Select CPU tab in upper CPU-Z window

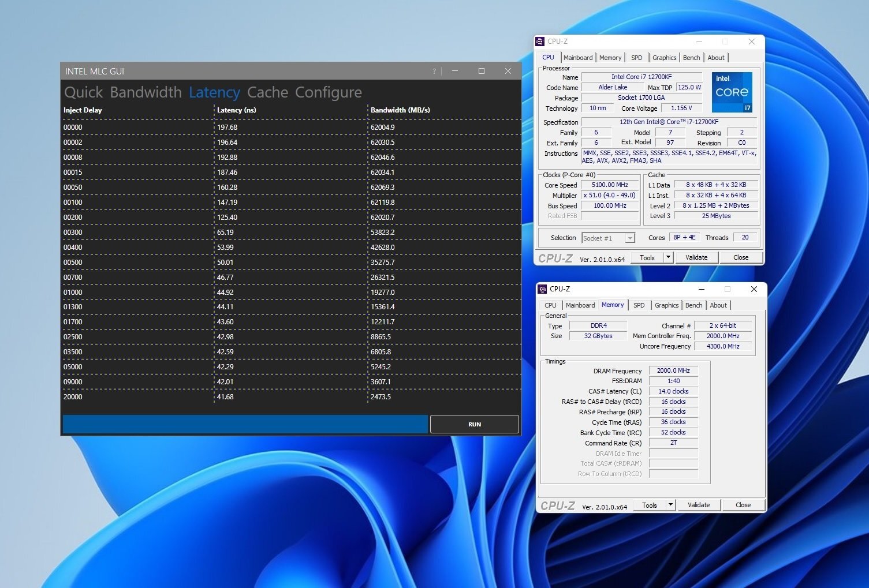[548, 57]
